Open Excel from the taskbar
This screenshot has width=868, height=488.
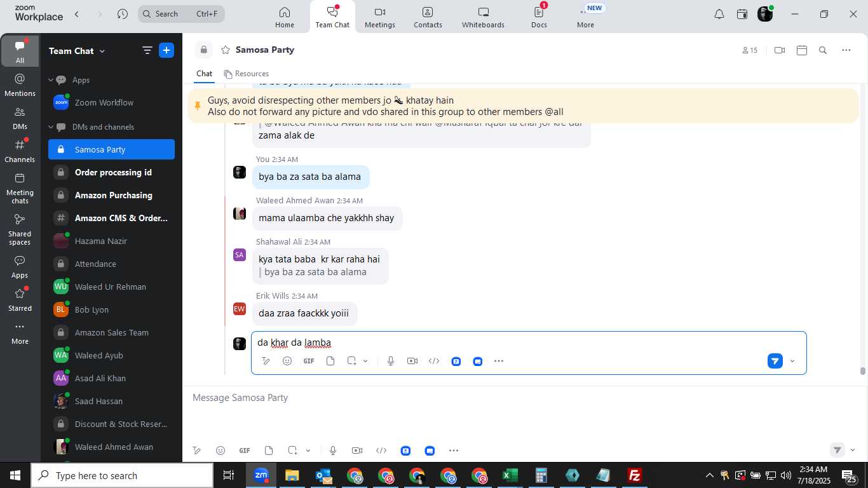510,475
